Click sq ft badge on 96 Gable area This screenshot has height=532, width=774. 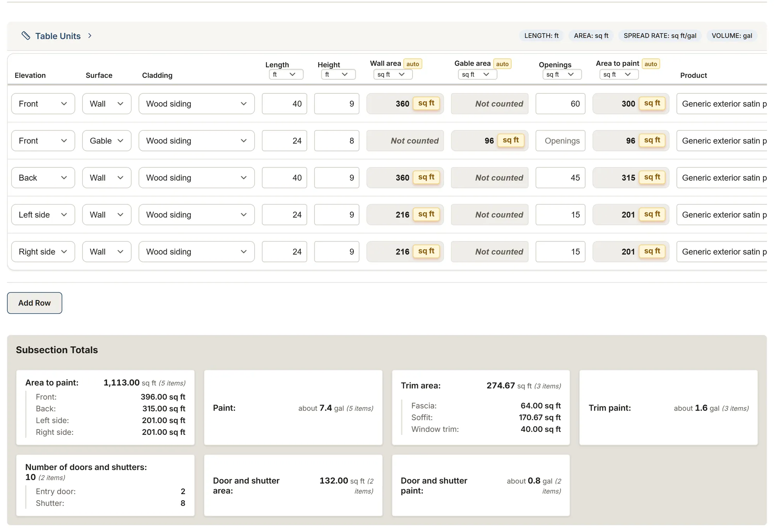(x=511, y=140)
